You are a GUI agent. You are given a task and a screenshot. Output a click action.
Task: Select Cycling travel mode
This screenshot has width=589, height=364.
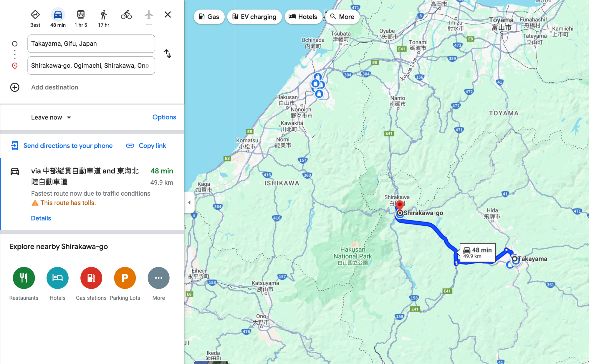coord(126,15)
